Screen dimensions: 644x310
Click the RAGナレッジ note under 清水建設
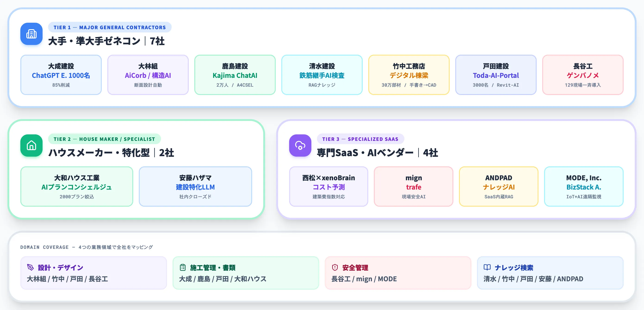point(322,85)
